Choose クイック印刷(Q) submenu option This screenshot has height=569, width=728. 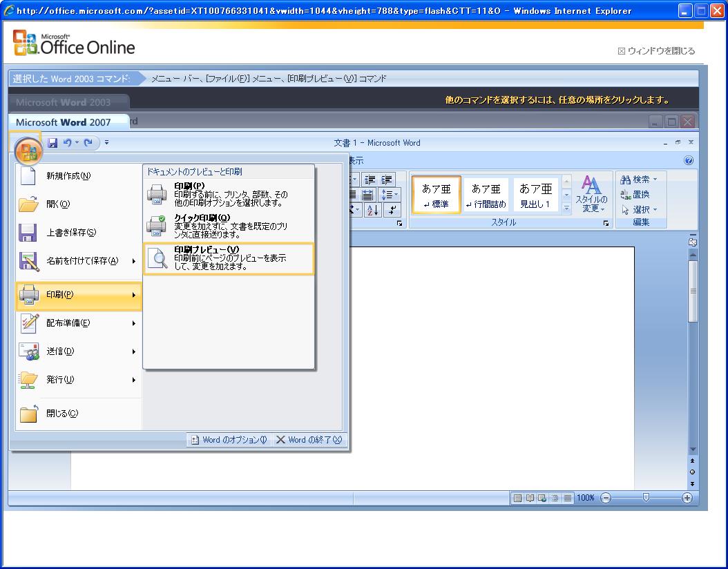pos(229,226)
